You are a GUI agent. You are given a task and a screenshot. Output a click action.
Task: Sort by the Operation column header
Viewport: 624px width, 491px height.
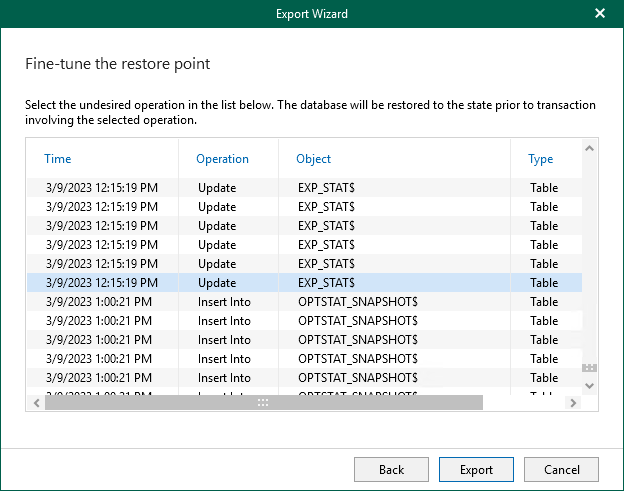tap(222, 159)
